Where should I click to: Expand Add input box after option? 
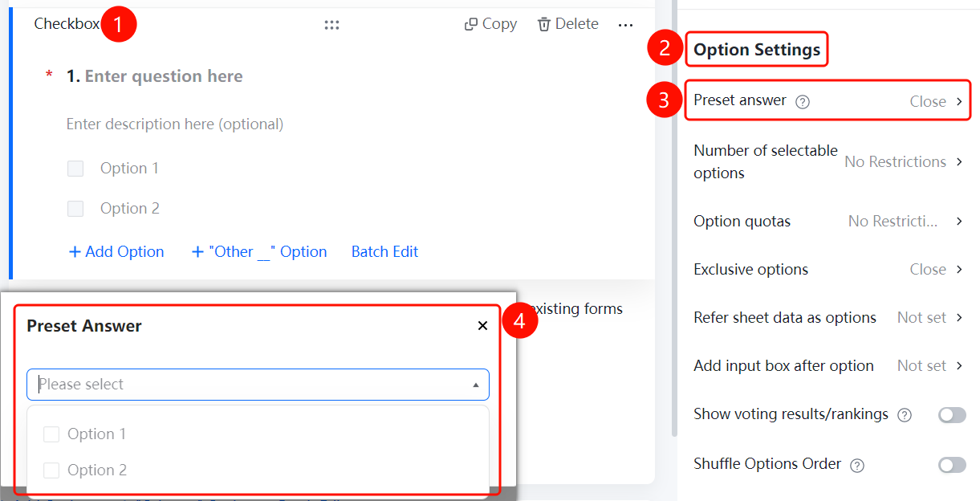click(828, 365)
